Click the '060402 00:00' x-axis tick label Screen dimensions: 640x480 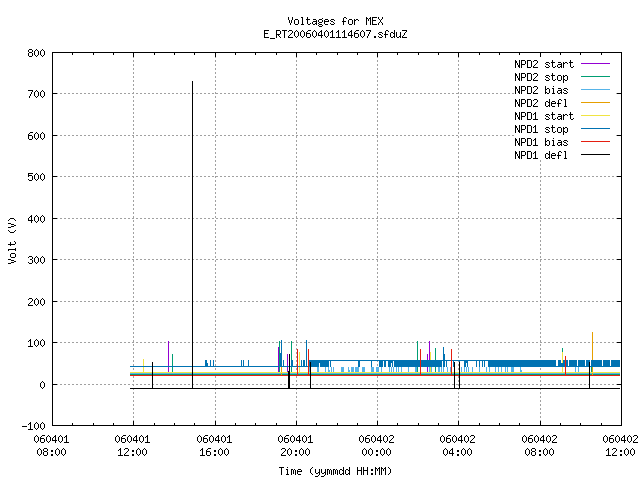coord(376,446)
